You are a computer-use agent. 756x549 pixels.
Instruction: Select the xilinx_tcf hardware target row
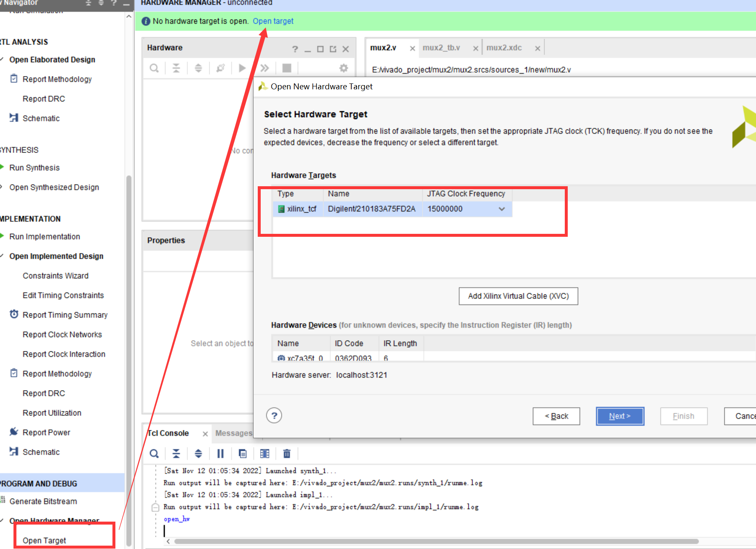(393, 209)
